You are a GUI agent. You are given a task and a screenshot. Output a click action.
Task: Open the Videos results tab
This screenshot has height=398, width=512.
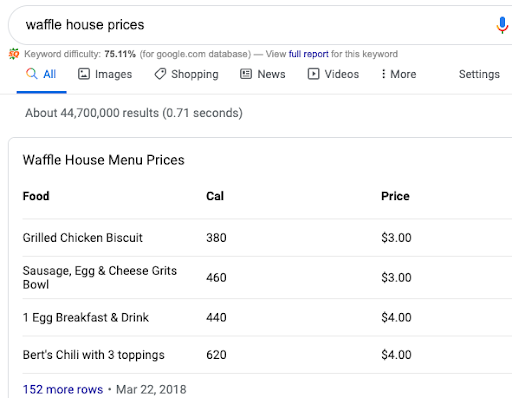click(x=333, y=74)
